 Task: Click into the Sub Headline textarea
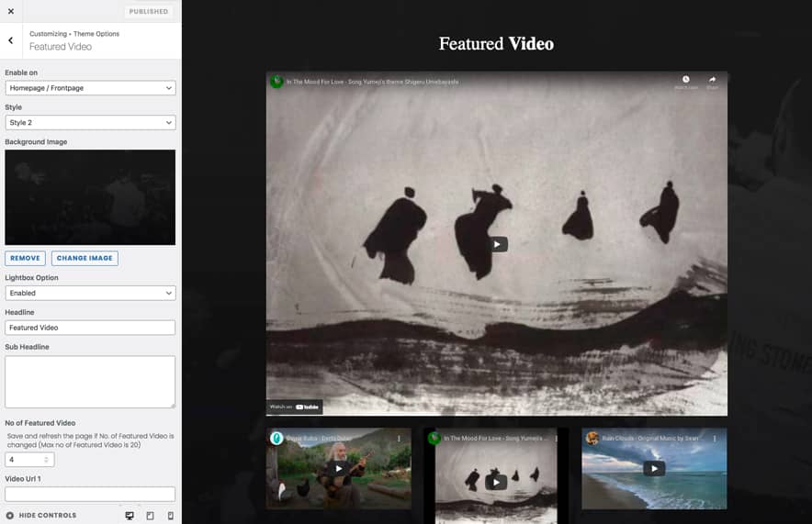point(90,382)
